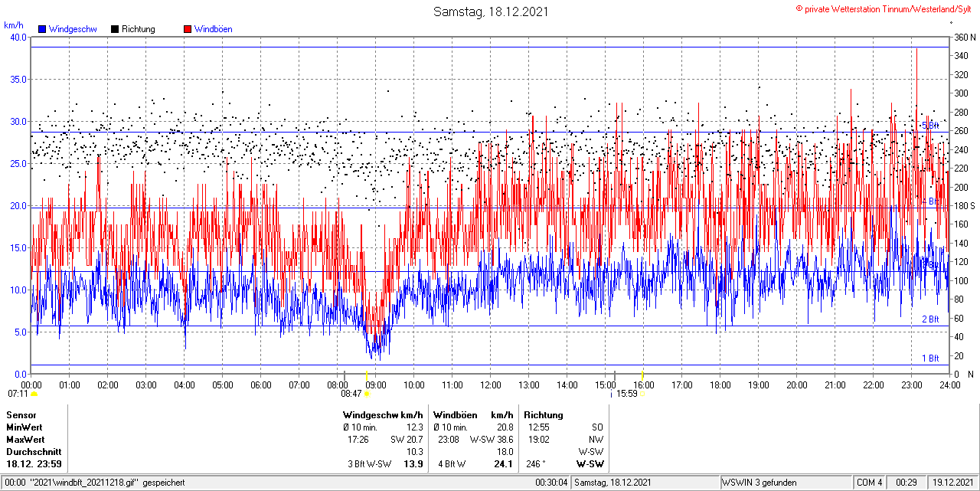Click the minimum wind speed value 12.3
This screenshot has height=491, width=980.
(414, 427)
